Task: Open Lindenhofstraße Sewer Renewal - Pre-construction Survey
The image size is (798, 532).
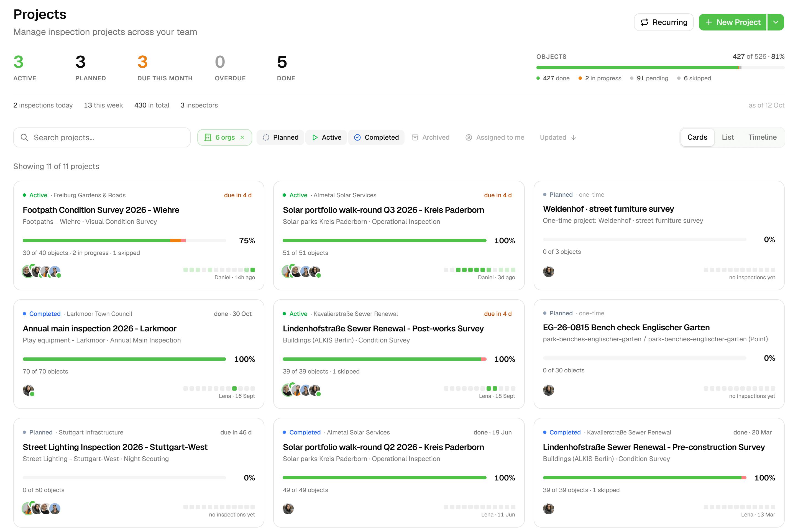Action: [653, 447]
